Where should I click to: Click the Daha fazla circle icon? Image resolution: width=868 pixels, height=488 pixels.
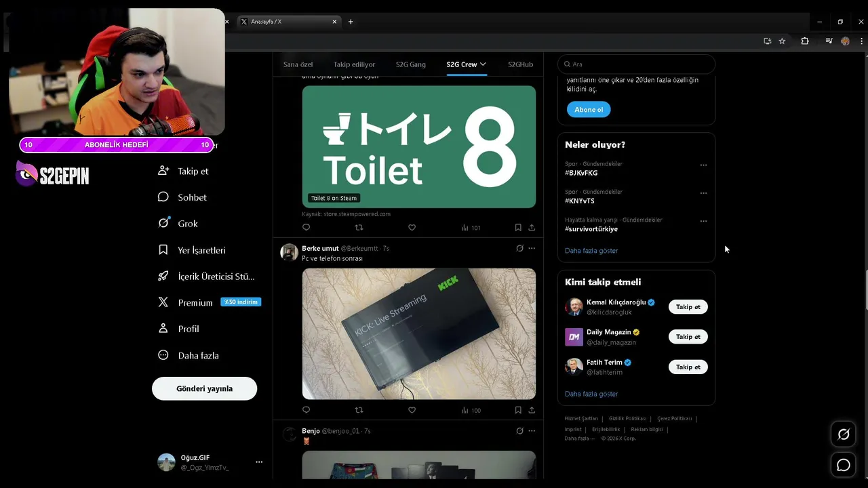pyautogui.click(x=163, y=354)
